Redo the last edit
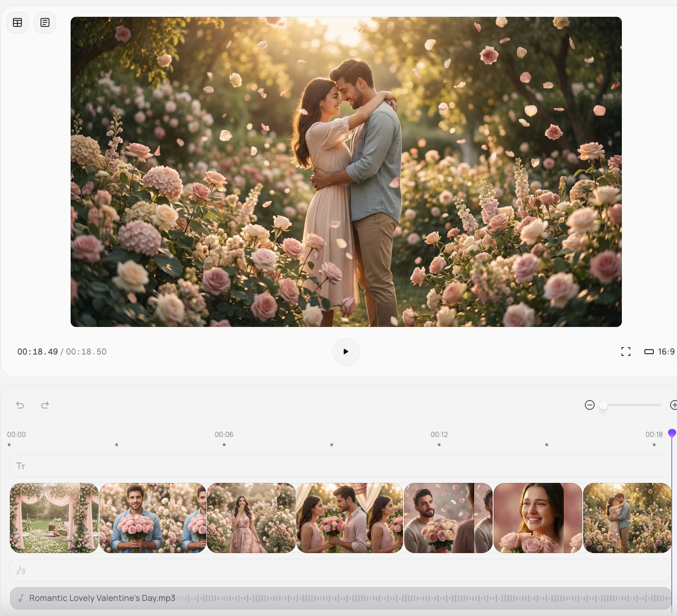This screenshot has width=677, height=616. (x=45, y=405)
